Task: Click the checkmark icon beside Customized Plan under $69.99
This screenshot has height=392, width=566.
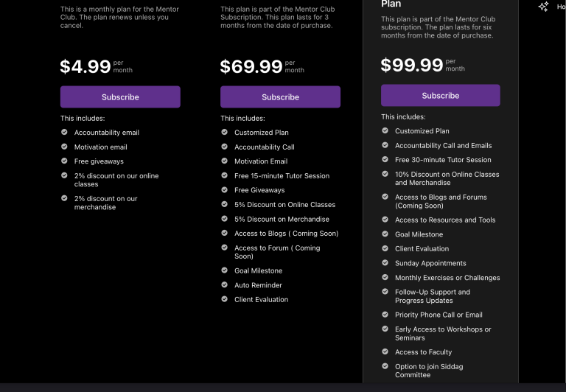Action: (225, 133)
